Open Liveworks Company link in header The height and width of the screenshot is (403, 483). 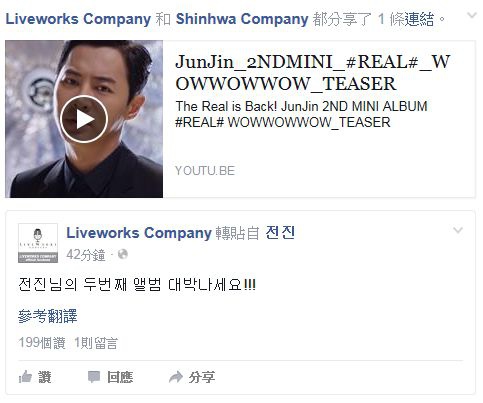click(78, 19)
